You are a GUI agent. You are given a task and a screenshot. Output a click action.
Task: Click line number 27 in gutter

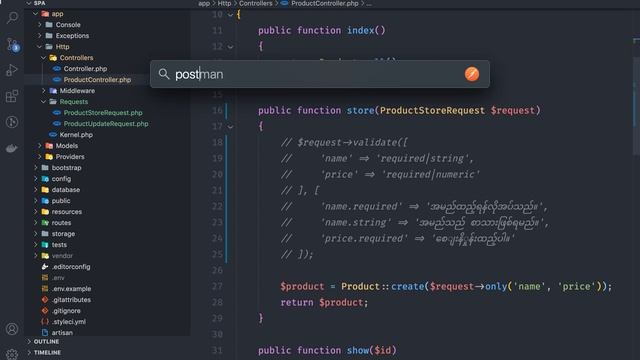(x=217, y=287)
